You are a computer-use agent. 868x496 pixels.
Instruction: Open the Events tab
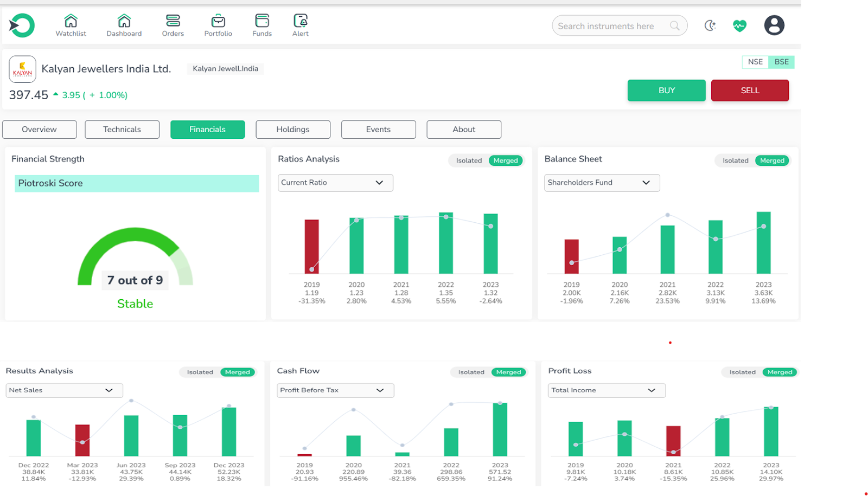[378, 130]
